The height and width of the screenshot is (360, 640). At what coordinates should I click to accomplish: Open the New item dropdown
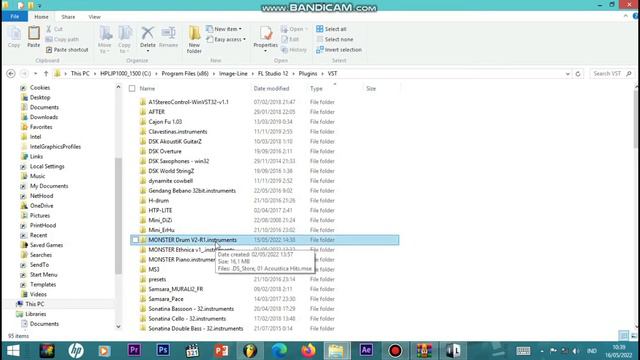[x=224, y=29]
